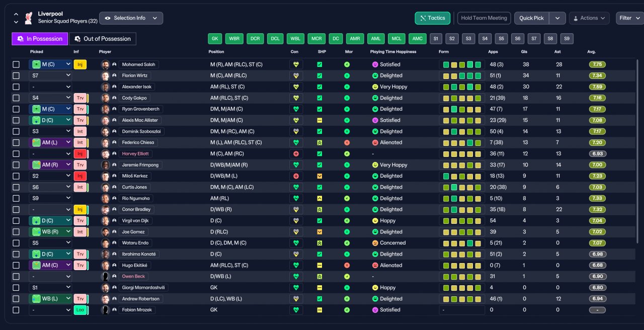The image size is (644, 330).
Task: Click Mohamed Salah's form colour squares
Action: tap(462, 64)
